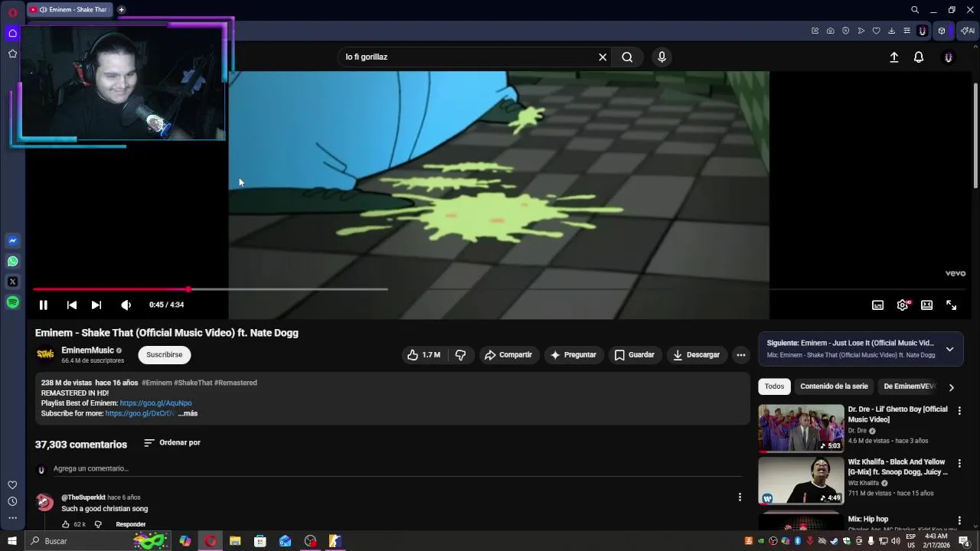Viewport: 980px width, 551px height.
Task: Save video with the Guardar button
Action: 635,355
